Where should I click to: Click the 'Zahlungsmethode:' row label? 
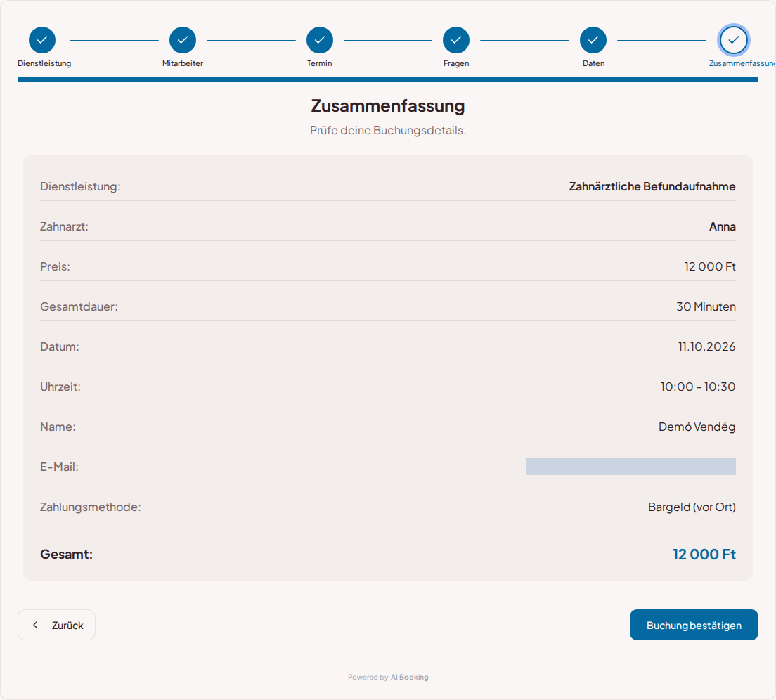tap(91, 507)
